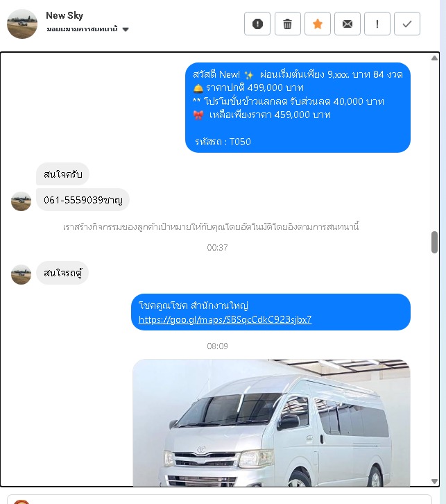446x504 pixels.
Task: Click the T050 promotion message bubble
Action: tap(298, 108)
